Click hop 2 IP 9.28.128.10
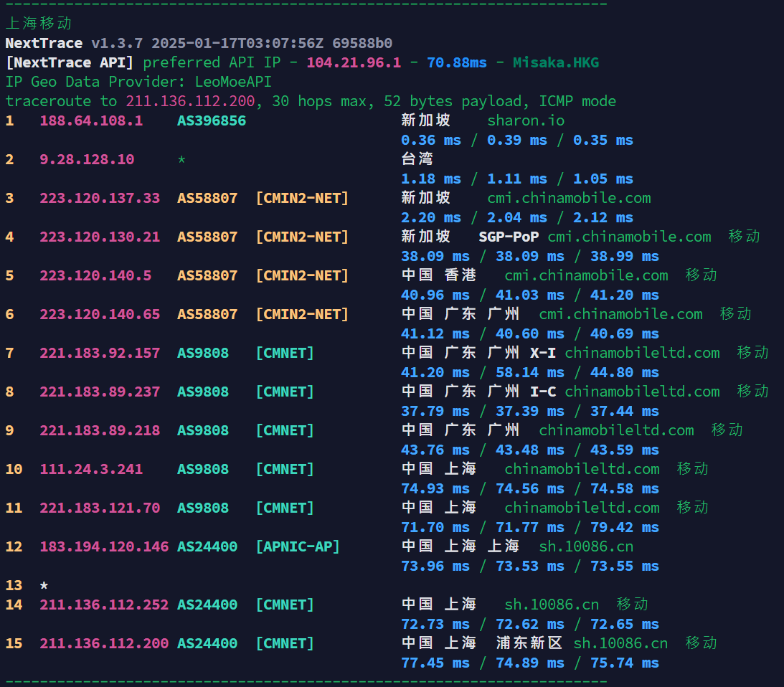 pos(87,159)
